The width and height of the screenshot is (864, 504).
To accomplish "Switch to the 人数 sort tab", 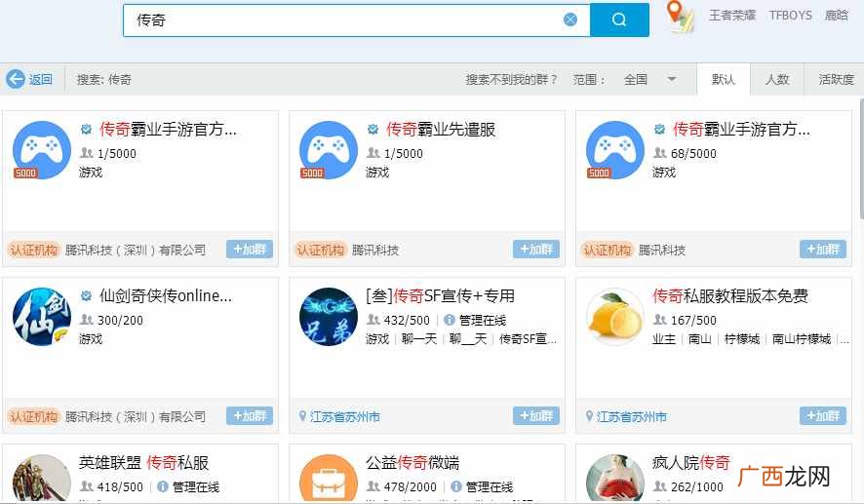I will point(777,79).
